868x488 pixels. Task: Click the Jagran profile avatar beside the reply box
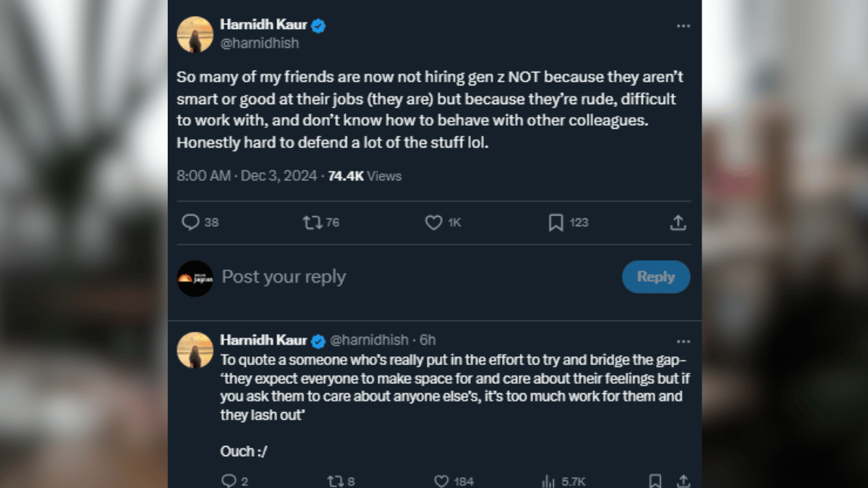click(x=195, y=278)
